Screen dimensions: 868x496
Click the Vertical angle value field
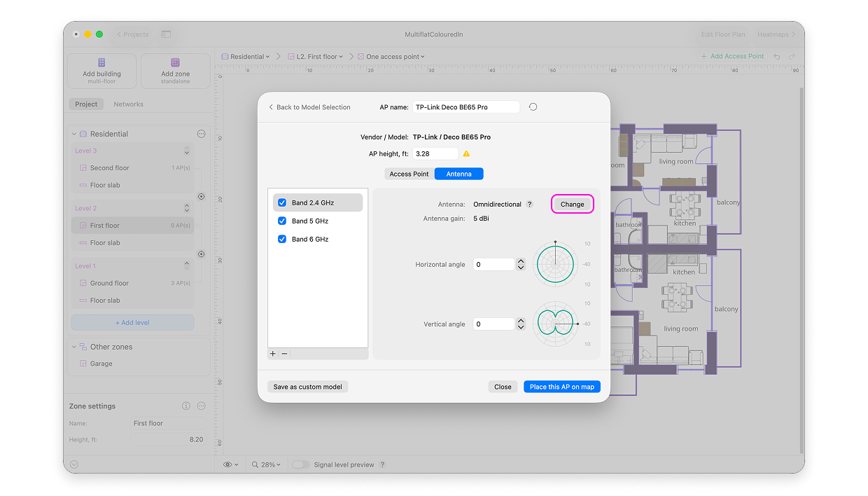click(494, 324)
